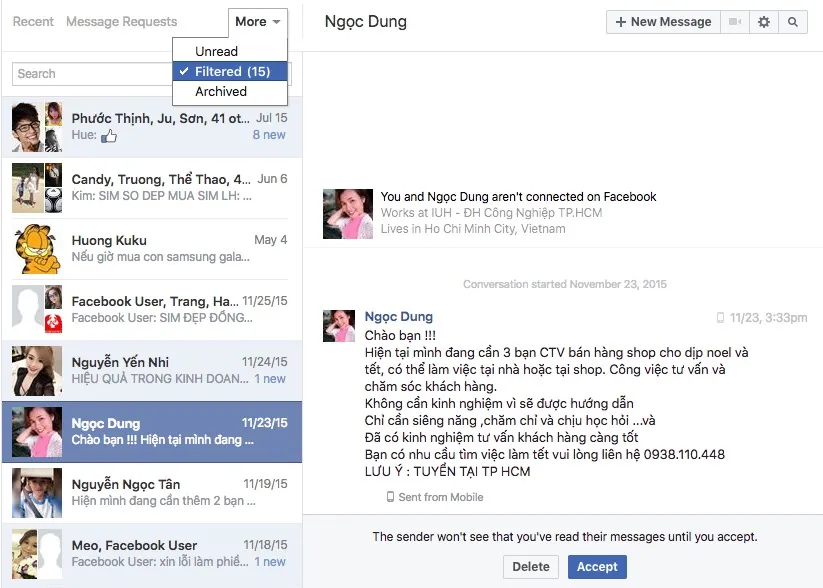Open Ngọc Dung sender name link
This screenshot has height=588, width=823.
398,317
